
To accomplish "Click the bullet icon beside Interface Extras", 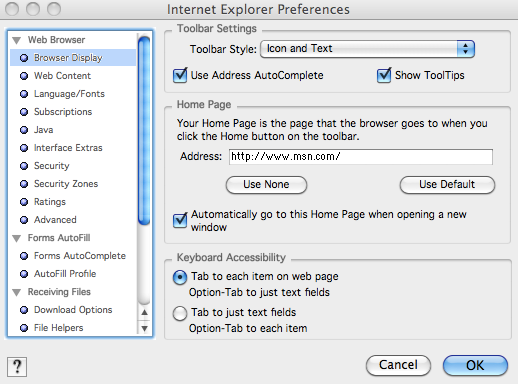I will (x=24, y=148).
